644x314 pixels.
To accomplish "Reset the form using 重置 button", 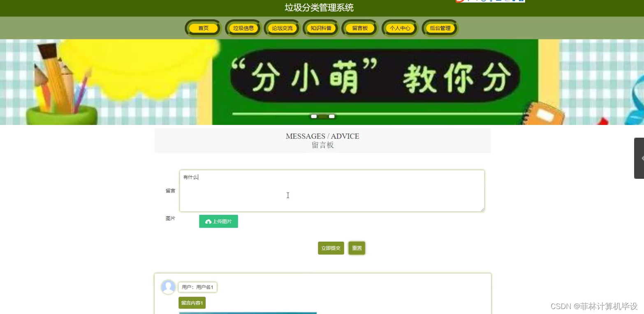I will pos(357,248).
